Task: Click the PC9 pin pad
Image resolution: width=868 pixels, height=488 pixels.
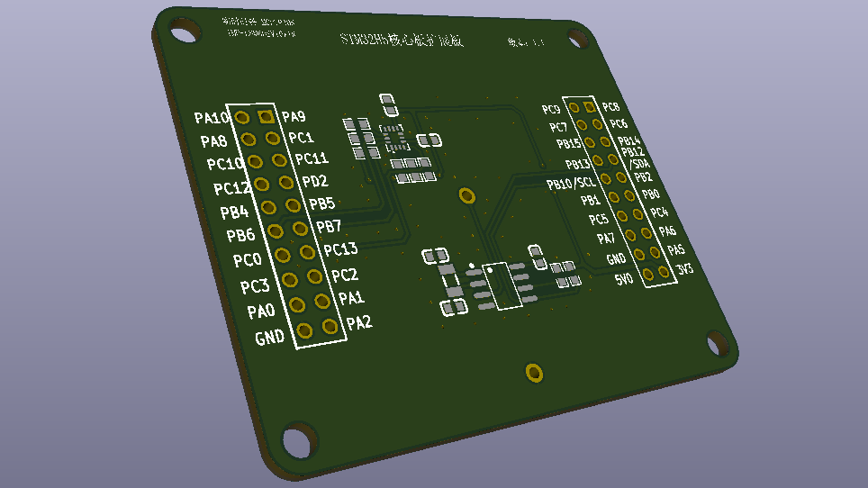Action: point(574,108)
